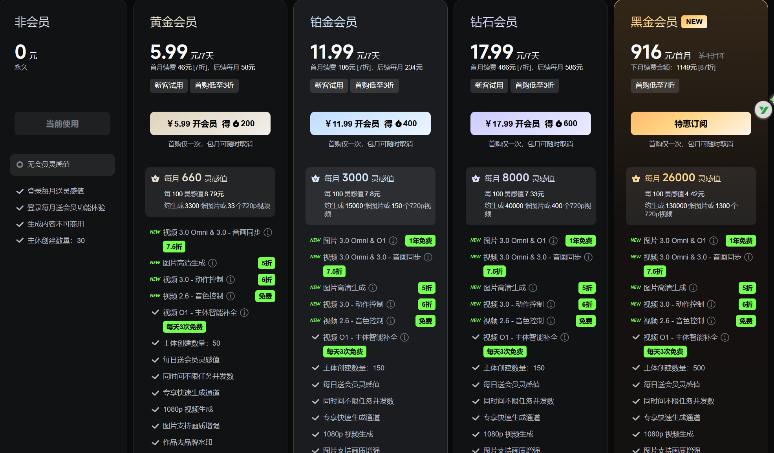Click the NEW badge beside 黑金会员

point(694,21)
